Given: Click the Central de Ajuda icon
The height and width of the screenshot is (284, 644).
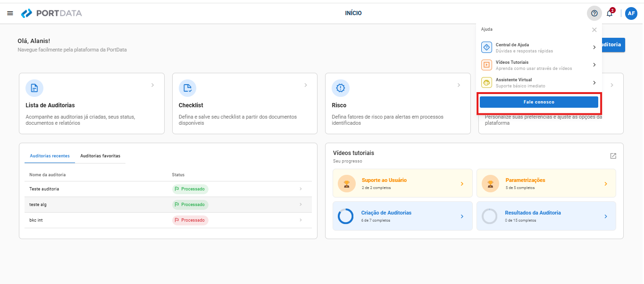Looking at the screenshot, I should [486, 47].
